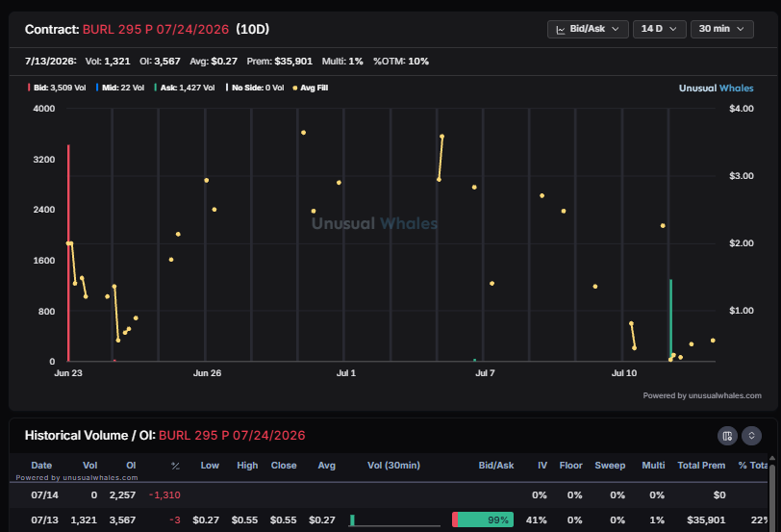
Task: Sort by the Bid/Ask column header
Action: pyautogui.click(x=496, y=466)
